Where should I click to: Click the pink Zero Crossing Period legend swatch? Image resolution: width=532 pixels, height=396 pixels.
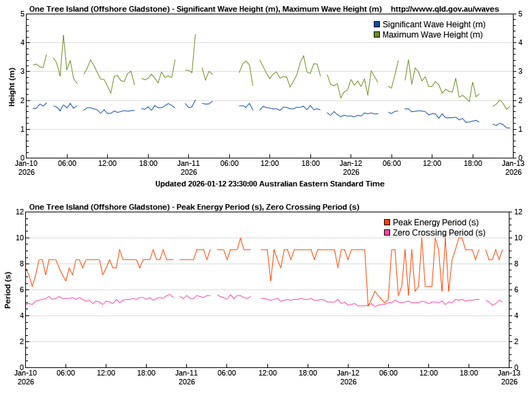(x=387, y=233)
